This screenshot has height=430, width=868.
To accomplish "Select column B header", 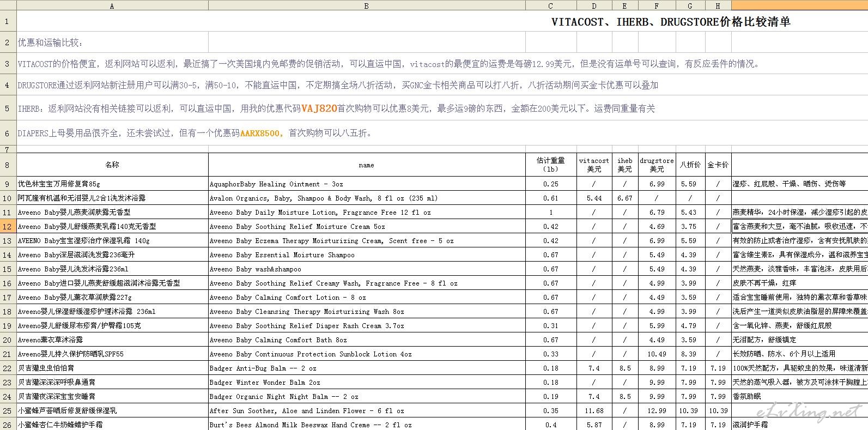I will [x=367, y=5].
